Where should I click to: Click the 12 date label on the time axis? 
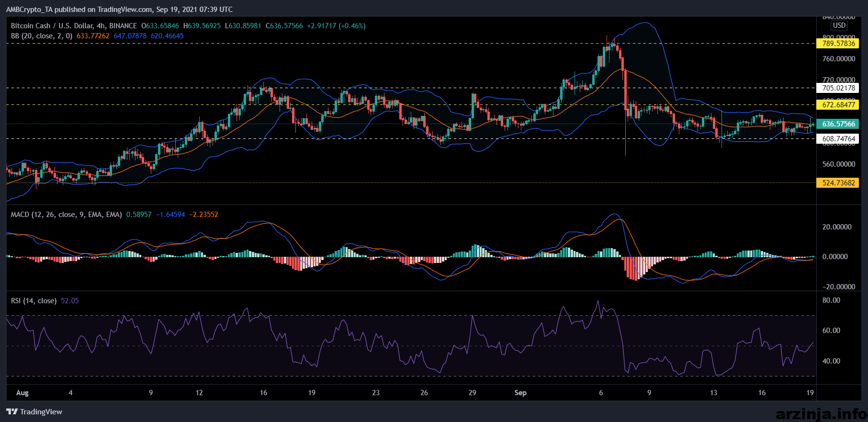coord(199,393)
